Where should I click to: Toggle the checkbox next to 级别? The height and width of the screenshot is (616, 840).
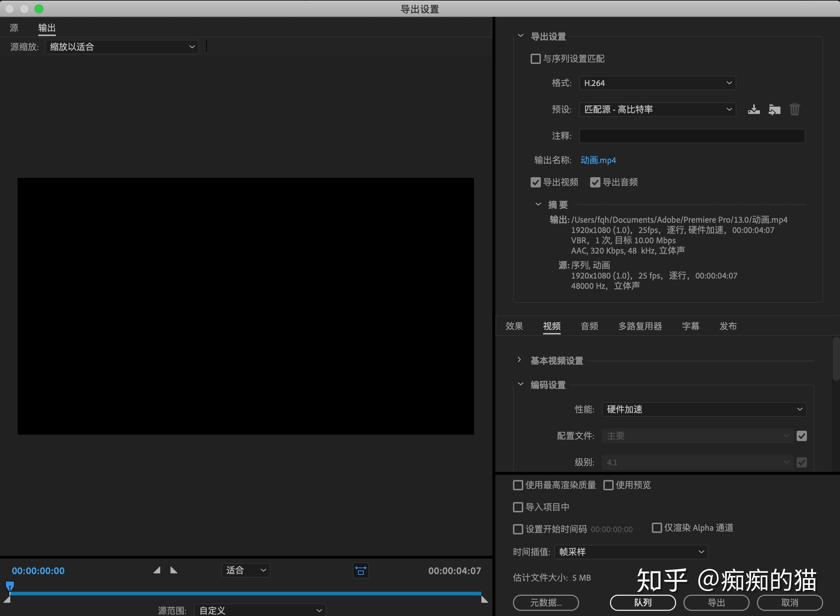(801, 462)
